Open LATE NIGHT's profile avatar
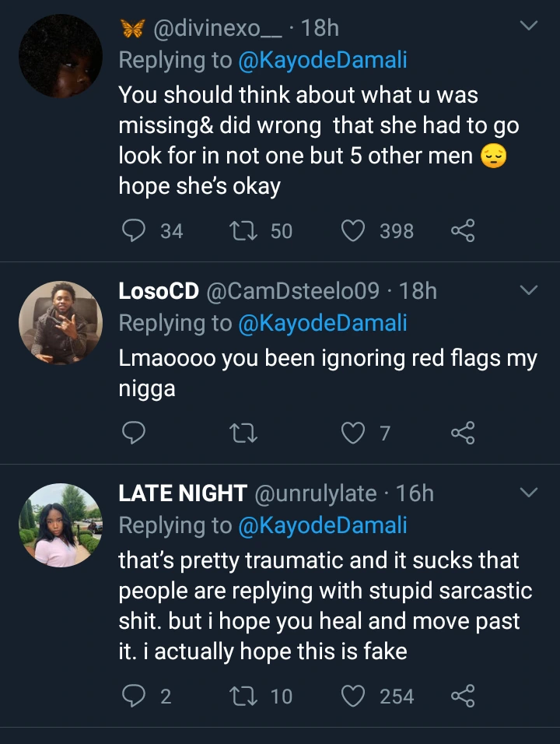The image size is (560, 744). coord(61,524)
